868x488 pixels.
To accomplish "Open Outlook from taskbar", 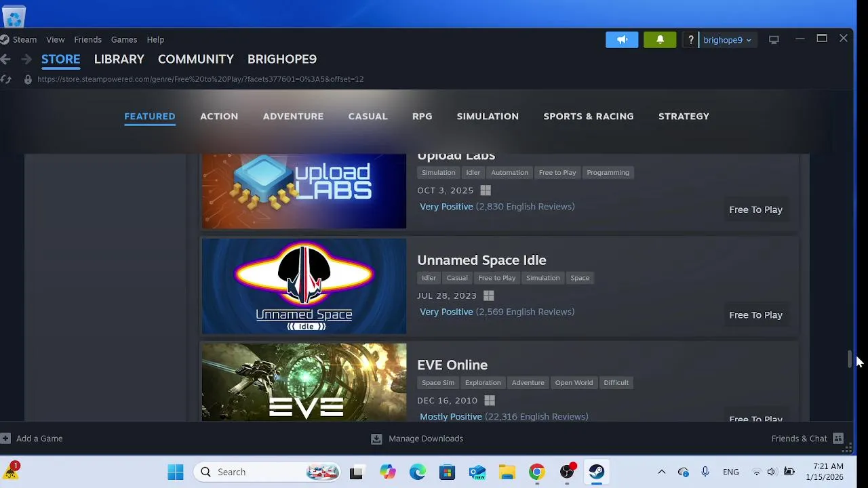I will click(477, 472).
